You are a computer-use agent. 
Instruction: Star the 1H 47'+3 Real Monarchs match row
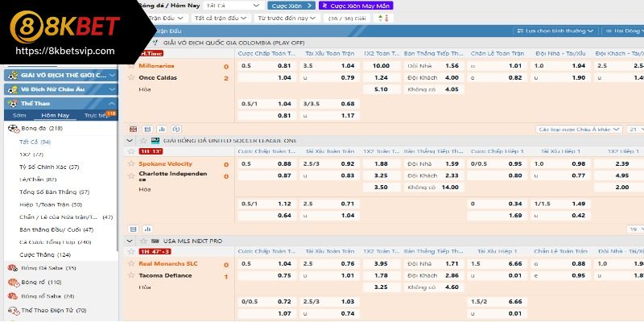pos(131,251)
